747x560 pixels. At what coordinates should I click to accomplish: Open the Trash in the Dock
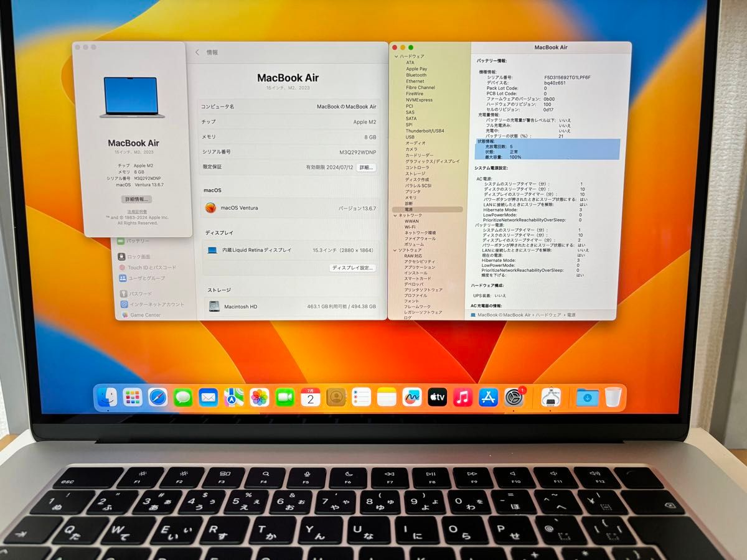pos(613,396)
